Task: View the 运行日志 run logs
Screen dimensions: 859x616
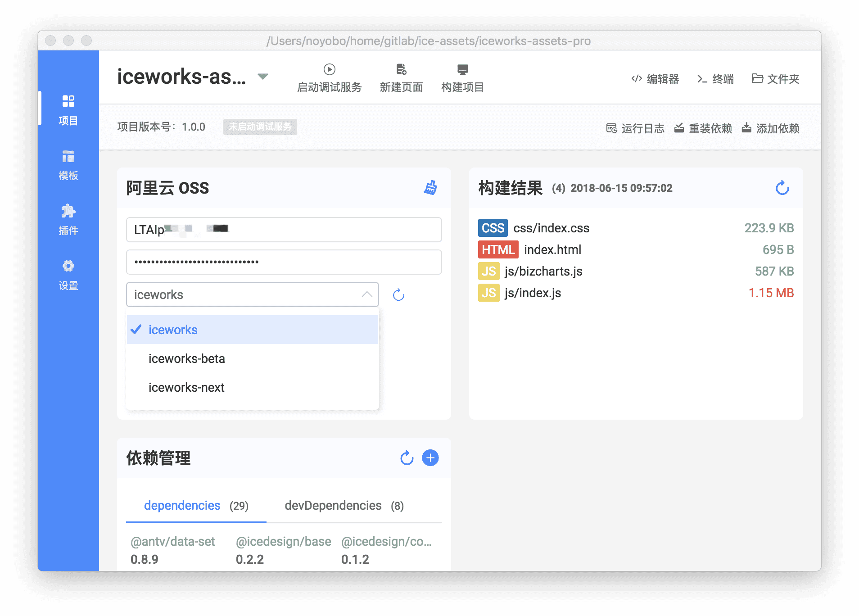Action: tap(635, 128)
